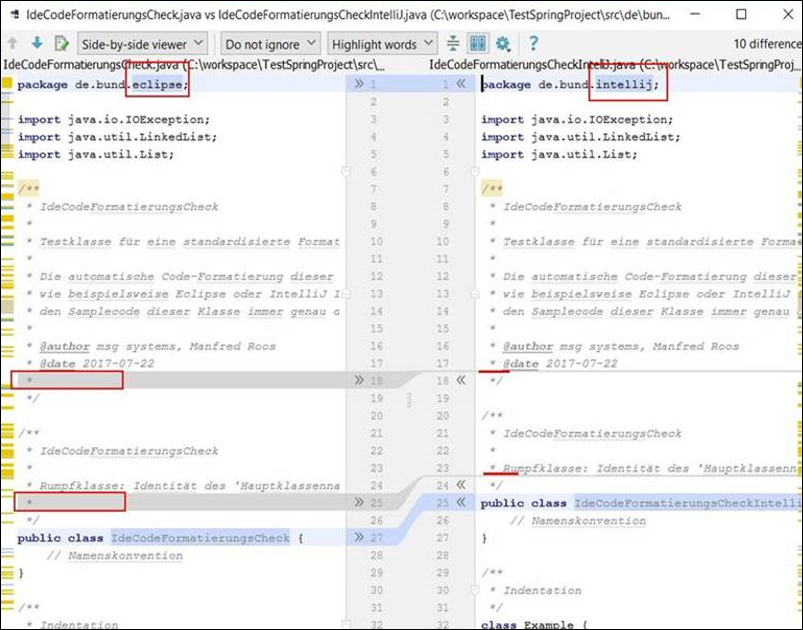Screen dimensions: 803x630
Task: Click 'class Example {' in the right pane
Action: (x=534, y=624)
